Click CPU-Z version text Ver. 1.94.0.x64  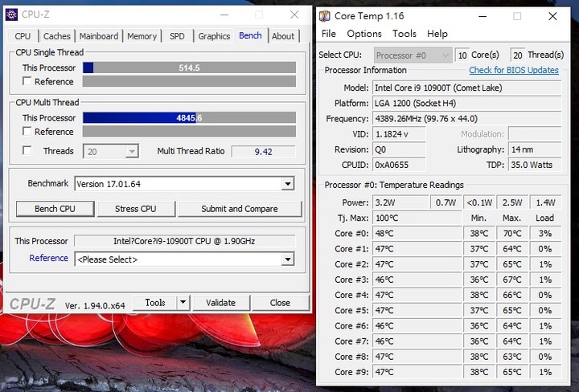click(95, 306)
